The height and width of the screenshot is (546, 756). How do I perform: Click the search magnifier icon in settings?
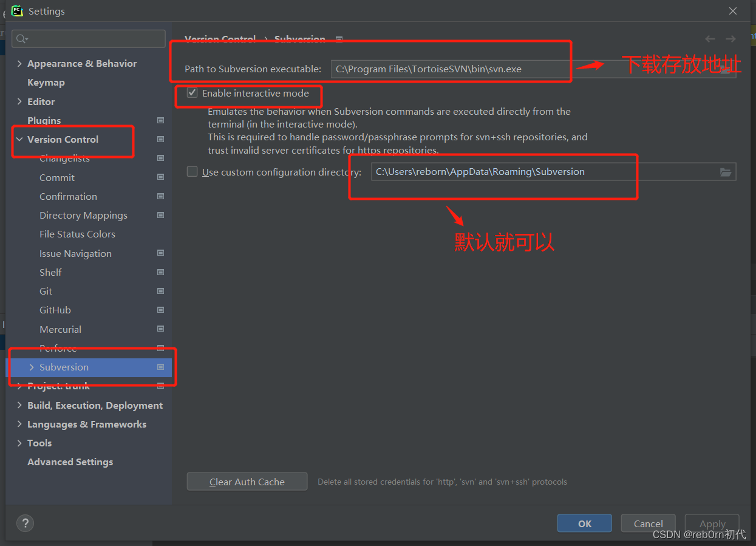22,39
